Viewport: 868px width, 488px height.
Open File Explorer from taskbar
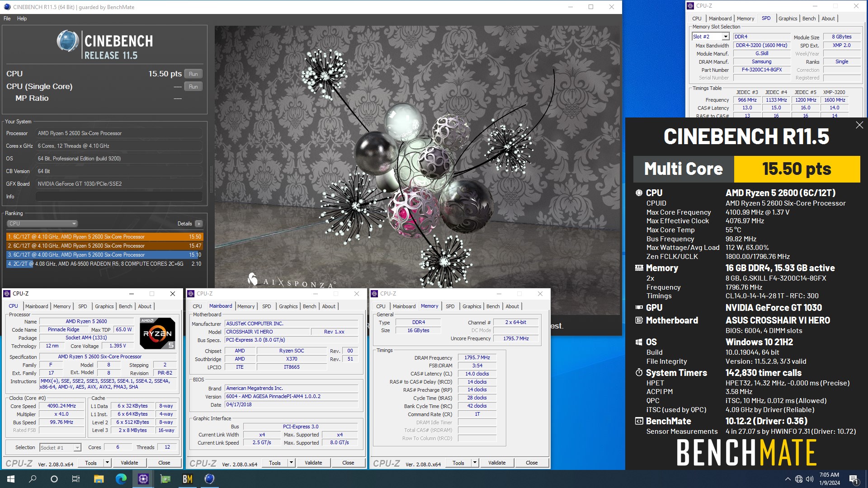(99, 479)
